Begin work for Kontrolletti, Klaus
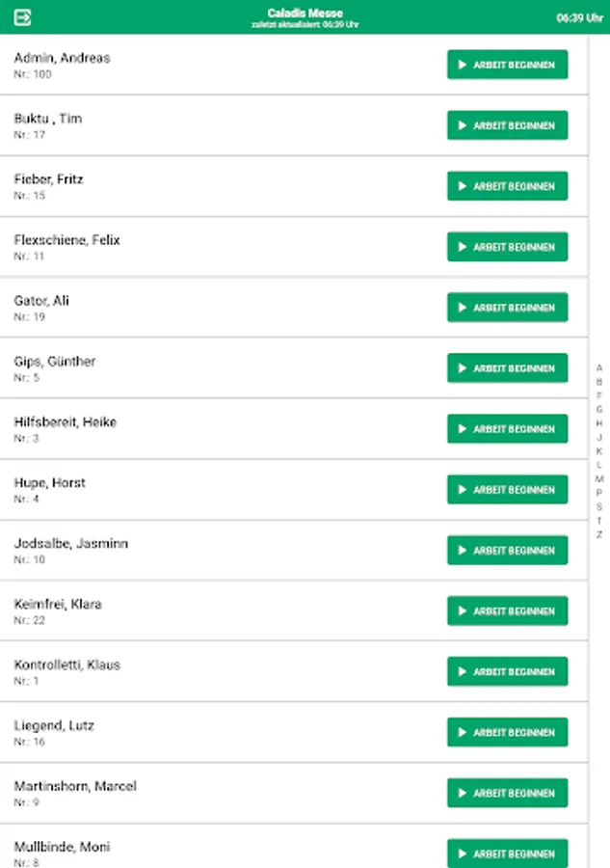This screenshot has width=610, height=868. 507,672
